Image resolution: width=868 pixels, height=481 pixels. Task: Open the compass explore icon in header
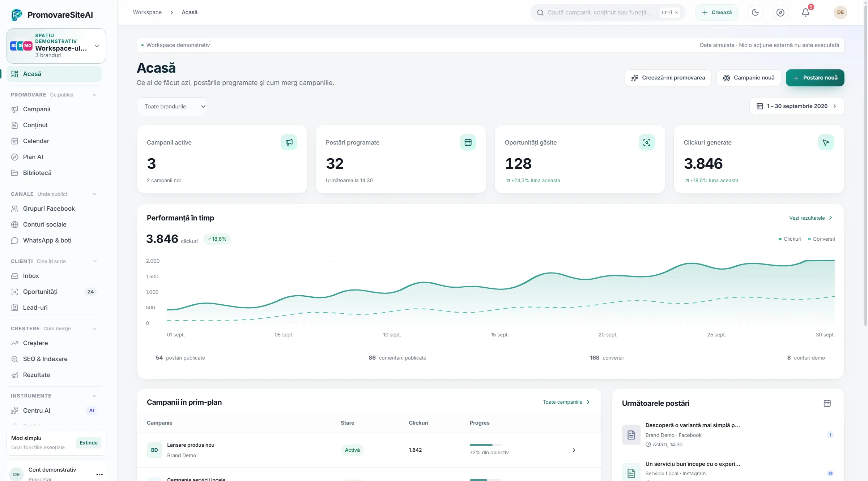[x=780, y=12]
